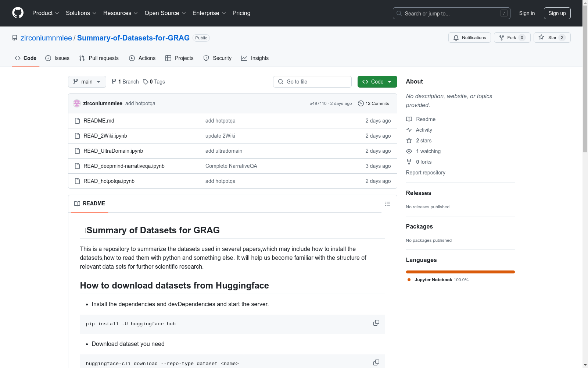
Task: Open the Security tab
Action: point(218,58)
